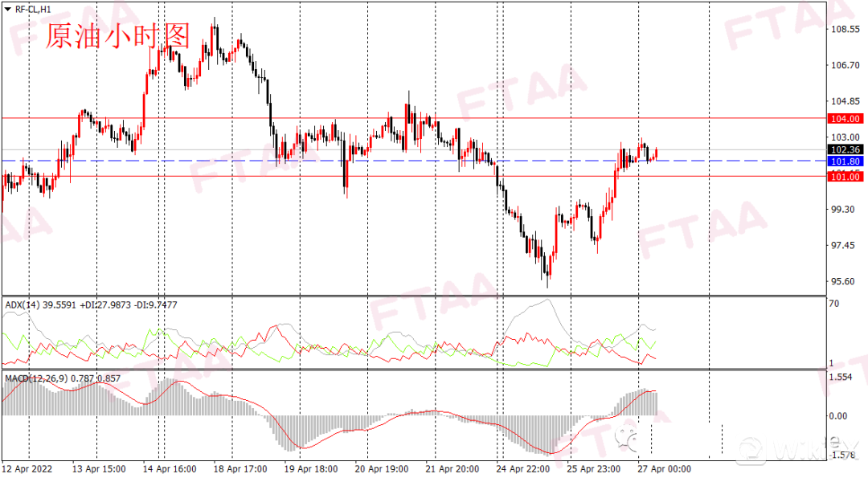The height and width of the screenshot is (478, 868).
Task: Click the 1.554 value on the MACD scale
Action: [841, 377]
